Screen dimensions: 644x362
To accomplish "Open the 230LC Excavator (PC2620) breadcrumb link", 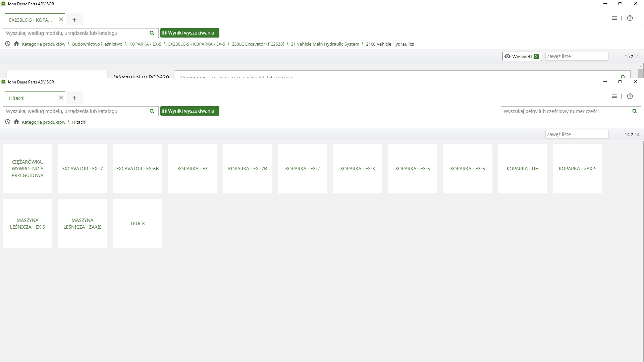I will point(258,44).
